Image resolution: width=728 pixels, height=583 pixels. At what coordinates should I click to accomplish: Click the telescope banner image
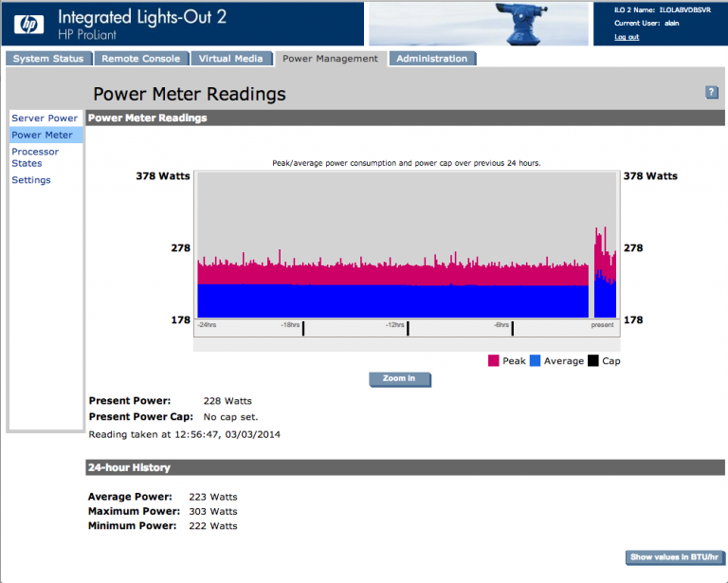point(478,24)
